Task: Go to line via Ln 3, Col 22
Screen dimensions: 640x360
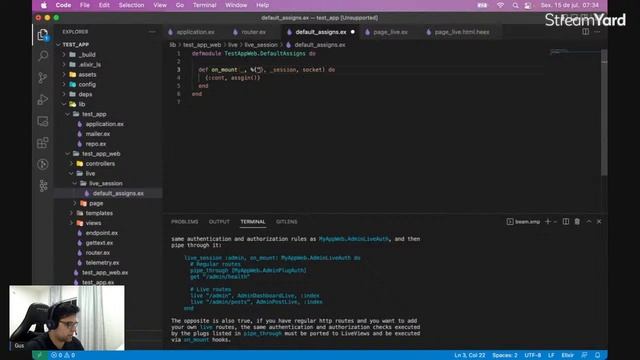Action: 470,355
